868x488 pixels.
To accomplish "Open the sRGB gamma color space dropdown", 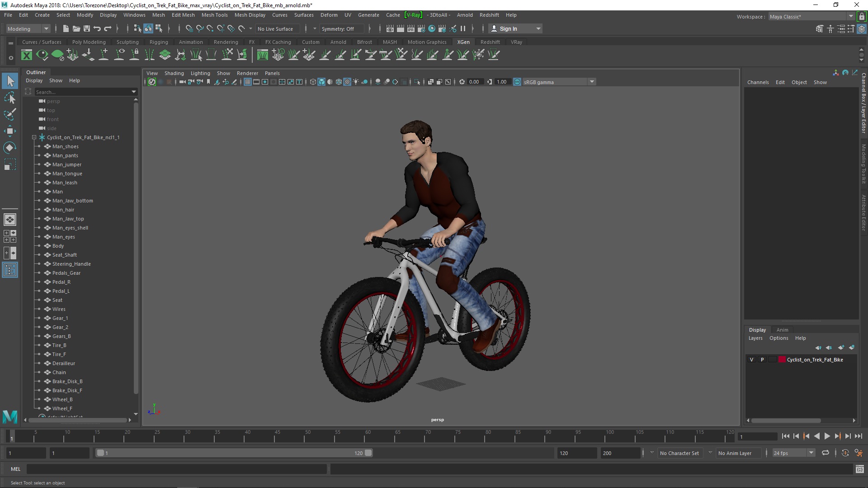I will (591, 82).
